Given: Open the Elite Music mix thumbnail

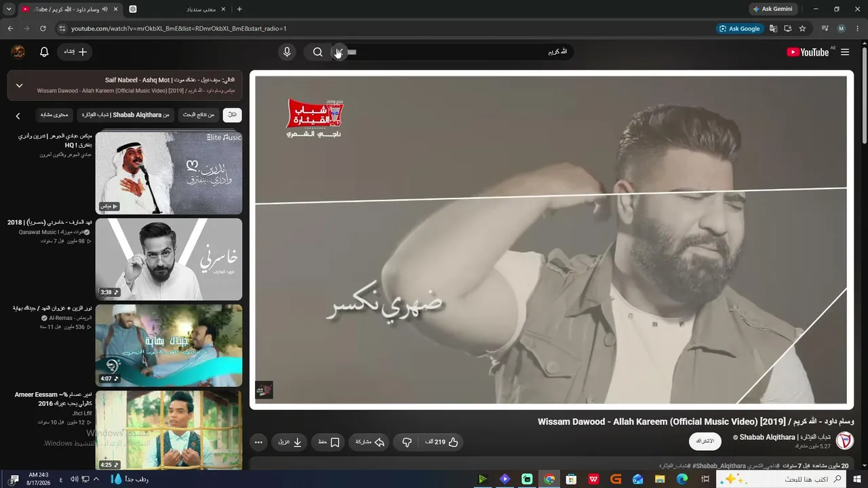Looking at the screenshot, I should tap(169, 173).
